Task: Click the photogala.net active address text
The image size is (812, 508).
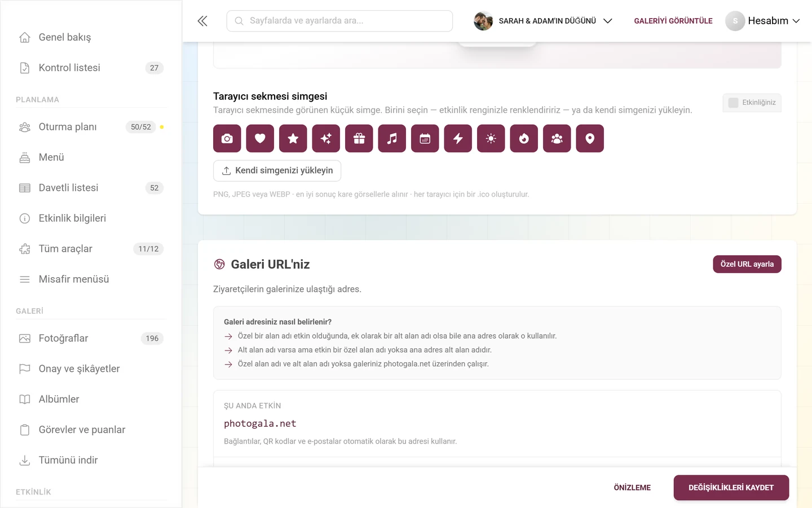Action: pos(260,423)
